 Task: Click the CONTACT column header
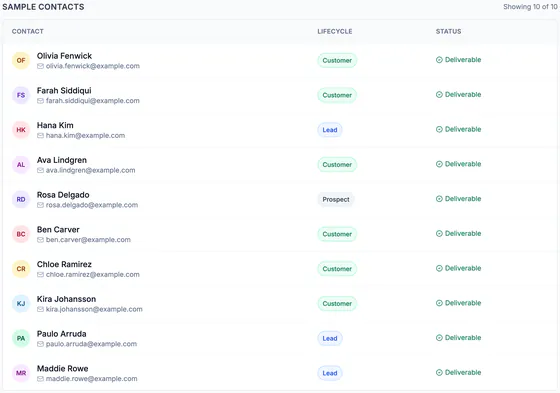pyautogui.click(x=28, y=31)
